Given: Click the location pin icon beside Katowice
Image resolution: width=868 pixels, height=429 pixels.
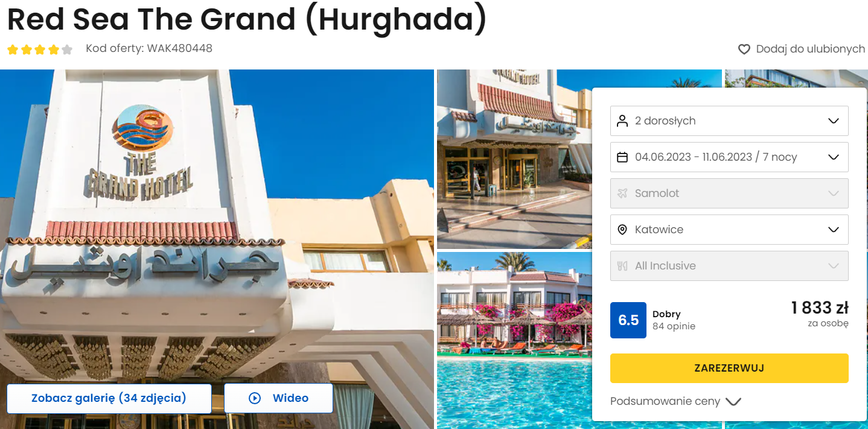Looking at the screenshot, I should [622, 230].
